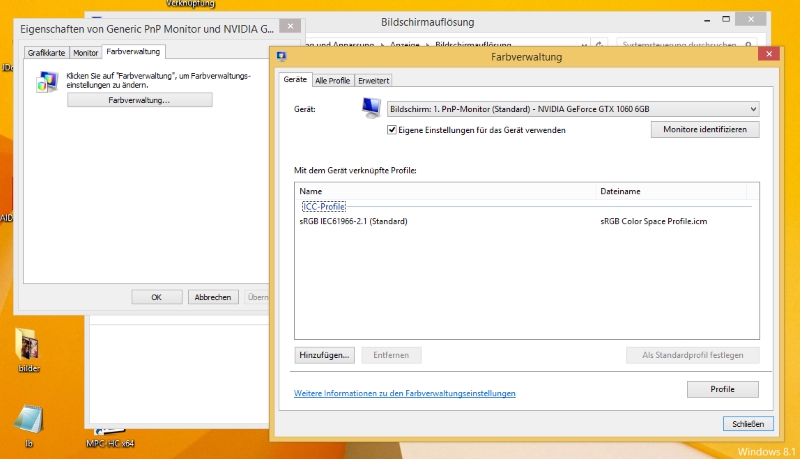Switch to the Geräte tab

coord(295,80)
